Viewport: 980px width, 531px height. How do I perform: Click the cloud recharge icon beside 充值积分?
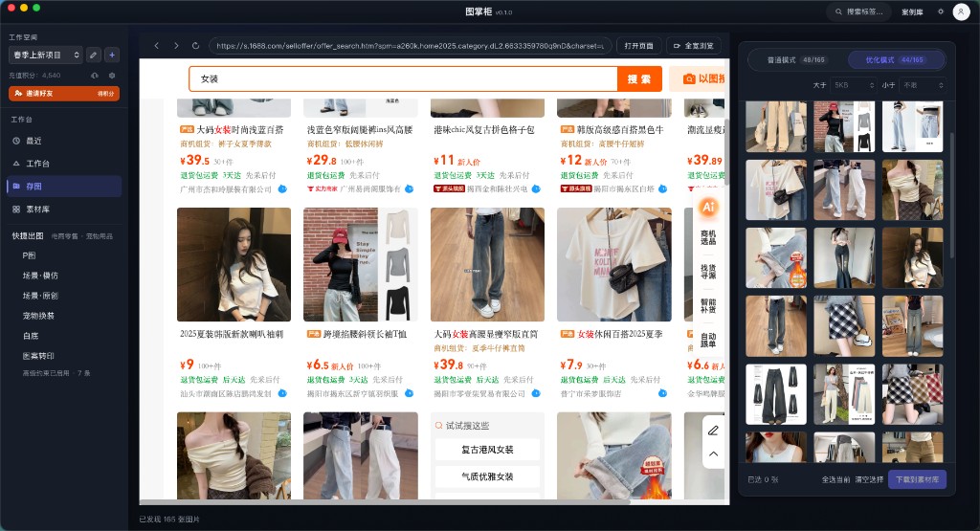[95, 75]
